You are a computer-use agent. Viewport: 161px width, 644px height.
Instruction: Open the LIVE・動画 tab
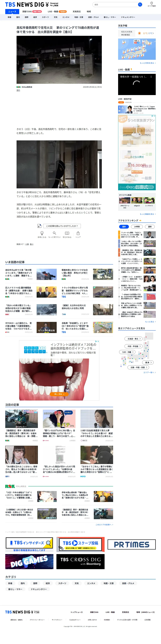57,12
